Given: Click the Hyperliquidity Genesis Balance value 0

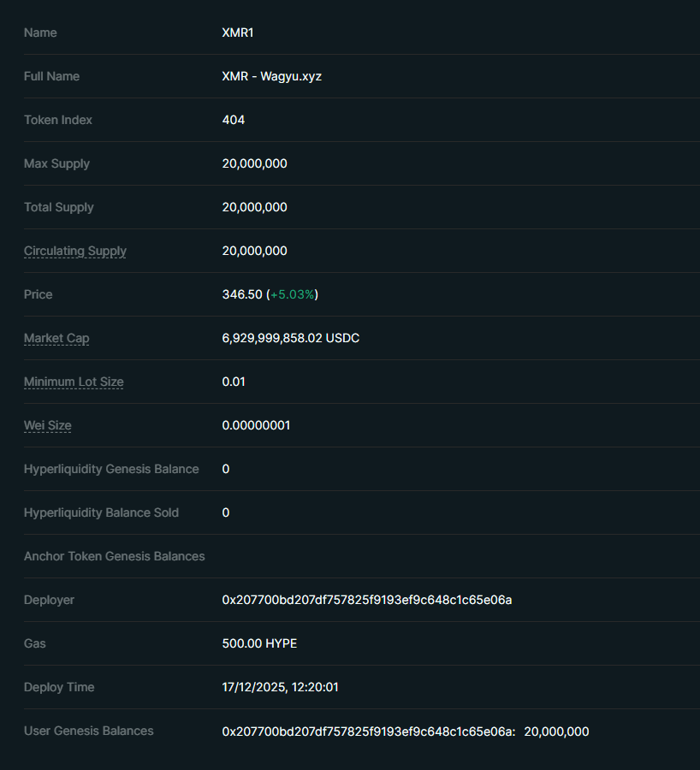Looking at the screenshot, I should tap(226, 469).
